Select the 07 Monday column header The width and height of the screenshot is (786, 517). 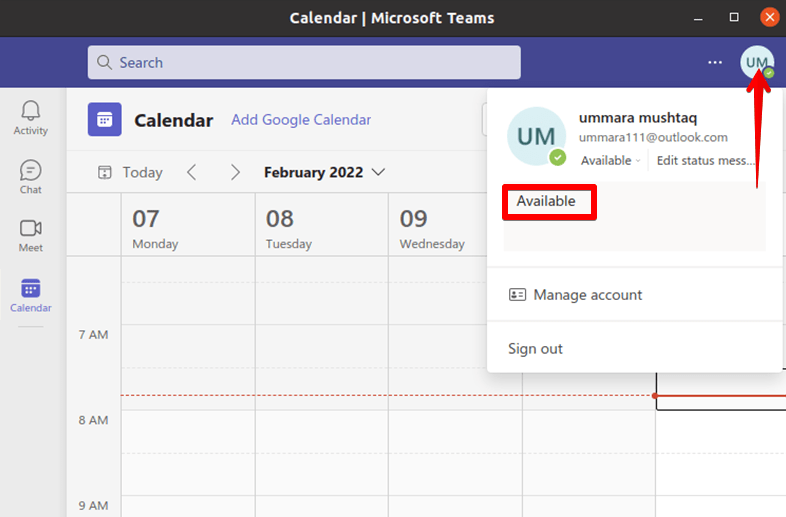pos(188,225)
